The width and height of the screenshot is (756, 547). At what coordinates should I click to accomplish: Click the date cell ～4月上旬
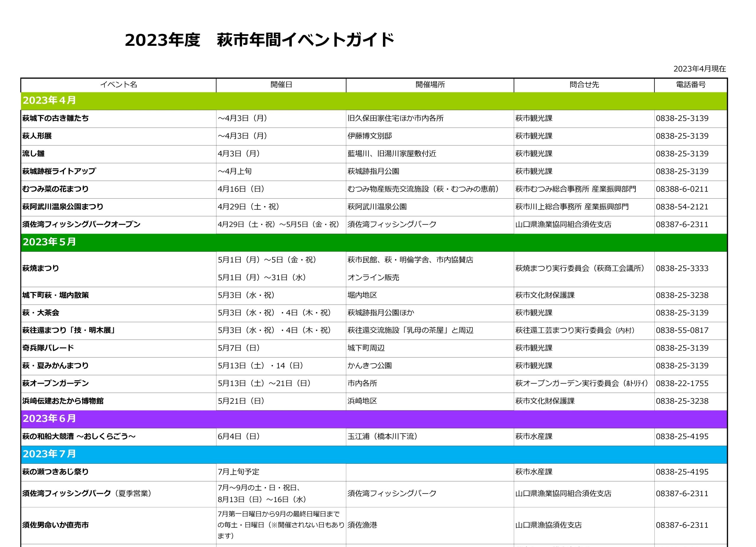click(x=235, y=171)
